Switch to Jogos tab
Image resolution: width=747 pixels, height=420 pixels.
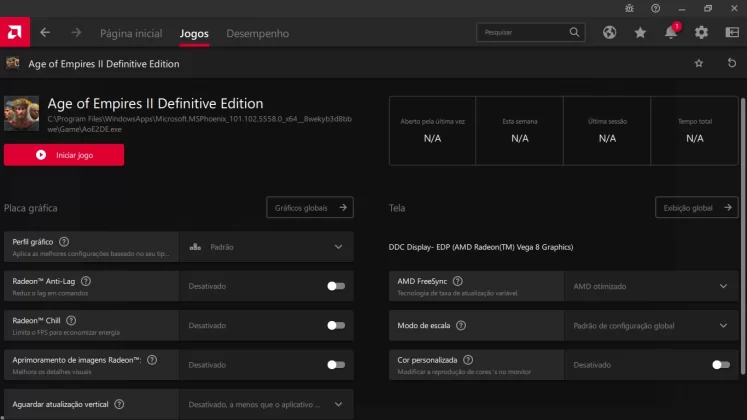click(x=194, y=33)
